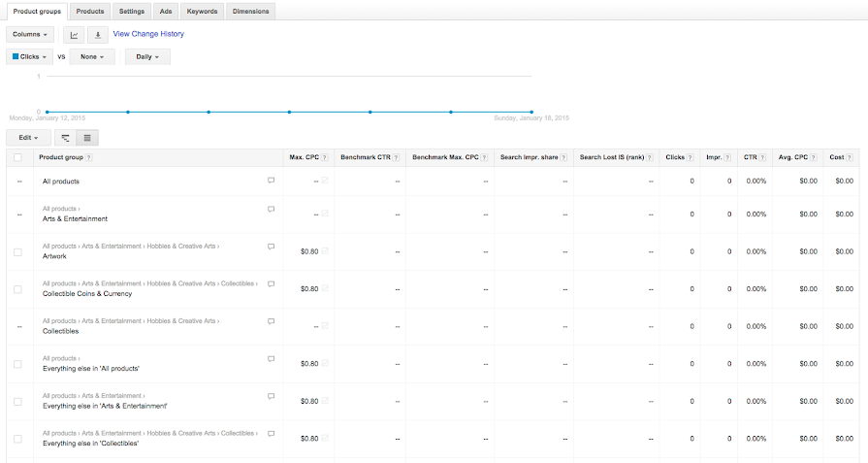Viewport: 868px width, 463px height.
Task: Switch to the flat list view icon
Action: 85,138
